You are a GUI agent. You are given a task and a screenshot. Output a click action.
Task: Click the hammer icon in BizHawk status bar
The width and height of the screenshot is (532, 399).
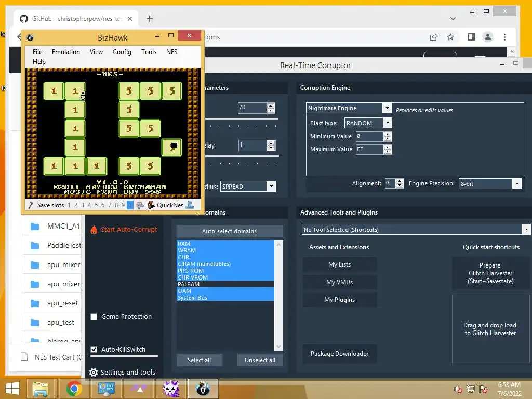[31, 205]
